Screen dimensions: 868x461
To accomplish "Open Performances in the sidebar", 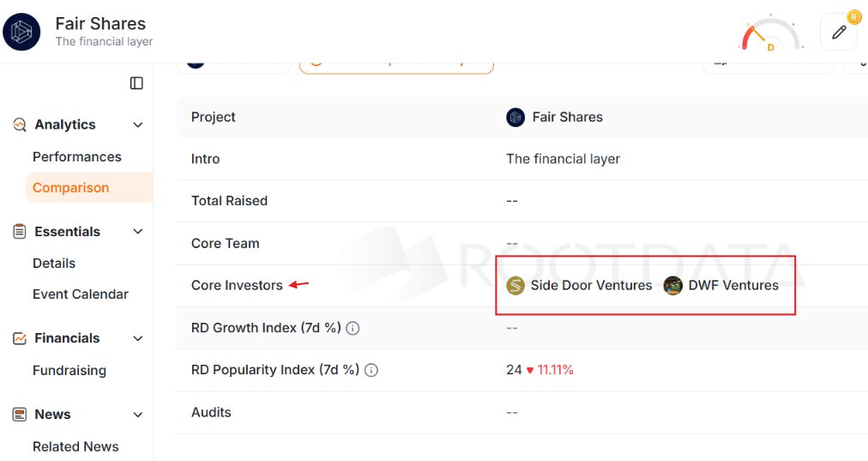I will (x=77, y=157).
